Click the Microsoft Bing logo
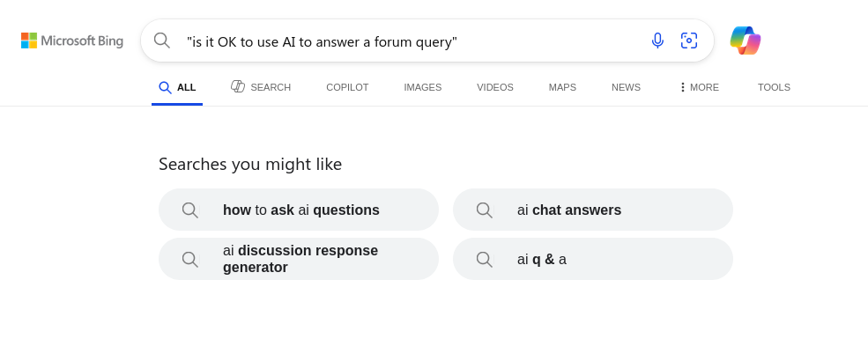The height and width of the screenshot is (361, 868). (72, 41)
